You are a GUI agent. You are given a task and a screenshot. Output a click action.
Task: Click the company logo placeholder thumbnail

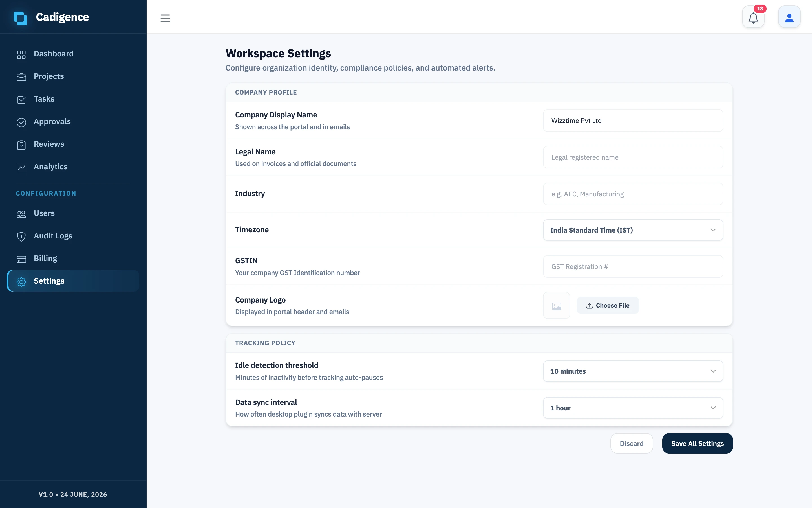556,305
